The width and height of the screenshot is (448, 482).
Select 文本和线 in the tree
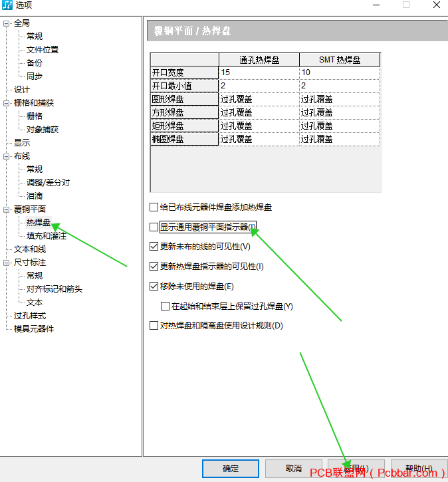point(30,249)
